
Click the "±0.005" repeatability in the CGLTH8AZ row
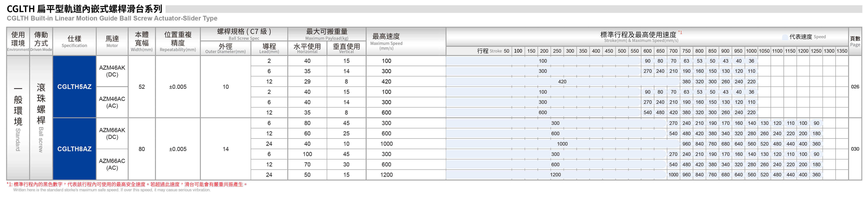click(178, 149)
